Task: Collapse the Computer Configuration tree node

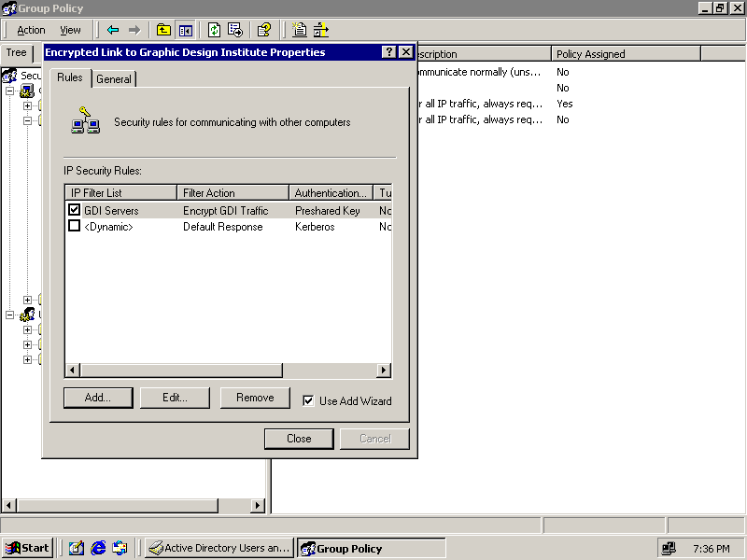Action: click(x=10, y=91)
